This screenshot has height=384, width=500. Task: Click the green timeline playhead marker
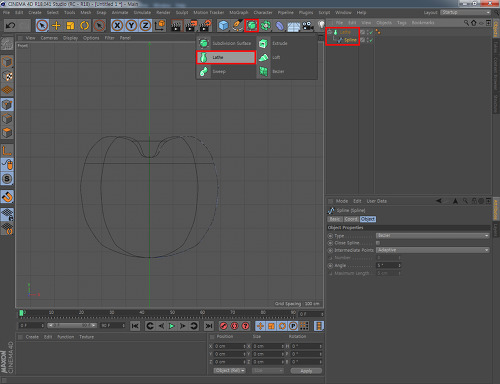point(21,313)
